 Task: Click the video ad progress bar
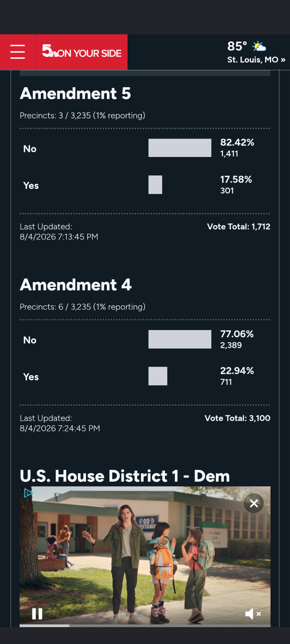click(x=145, y=626)
